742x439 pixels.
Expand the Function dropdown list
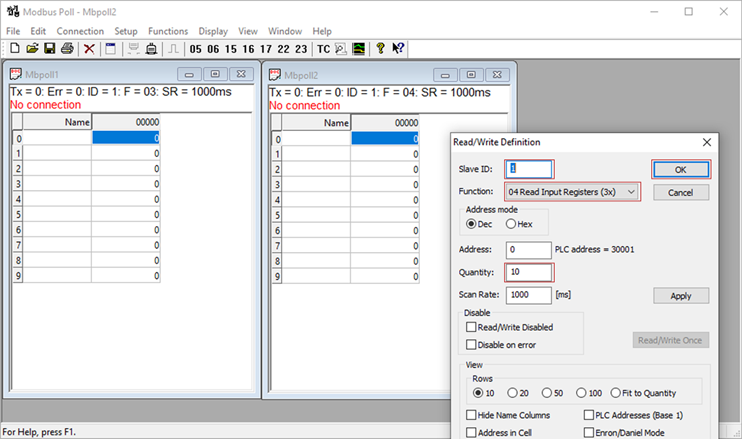(x=631, y=192)
